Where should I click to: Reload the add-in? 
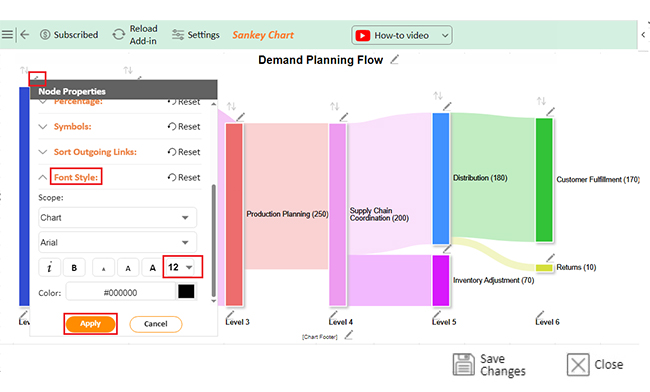point(135,34)
